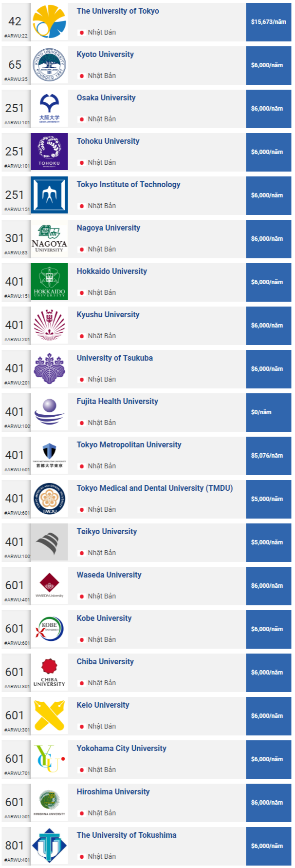Click the $15,673/năm tuition button
The width and height of the screenshot is (295, 868).
coord(269,22)
